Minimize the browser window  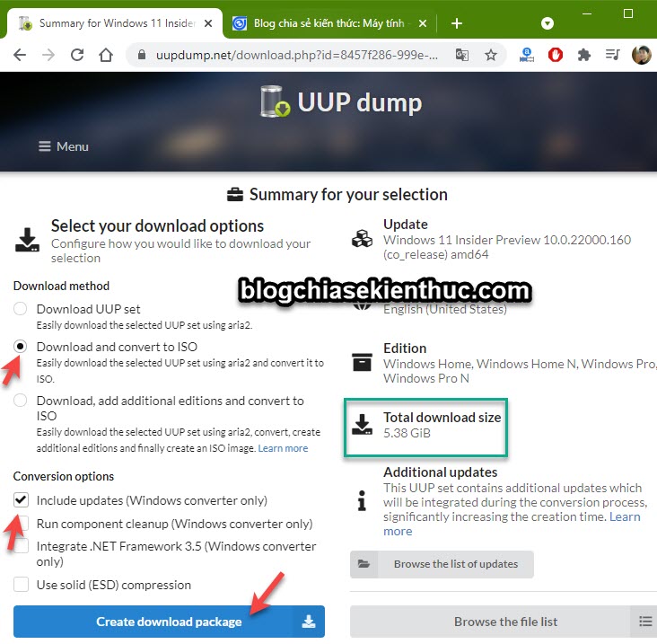click(x=587, y=13)
